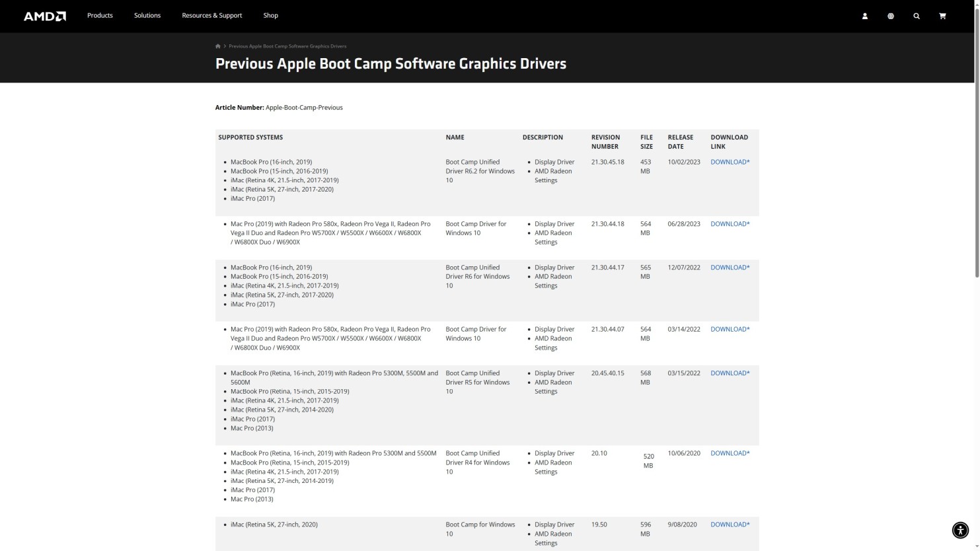Click the search magnifier icon
The width and height of the screenshot is (980, 551).
tap(917, 16)
